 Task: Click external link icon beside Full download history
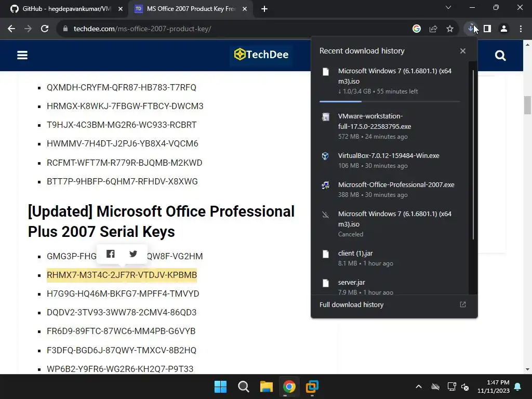463,304
